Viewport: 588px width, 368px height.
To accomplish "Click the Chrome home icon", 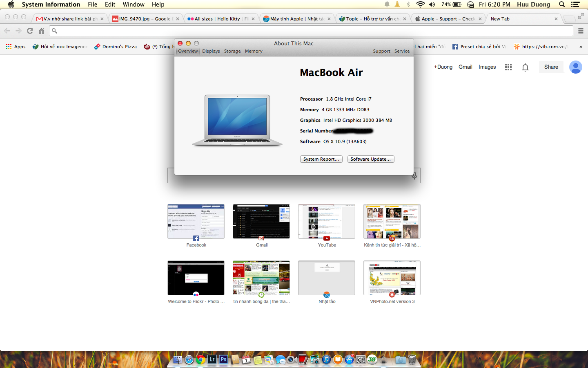I will 41,31.
